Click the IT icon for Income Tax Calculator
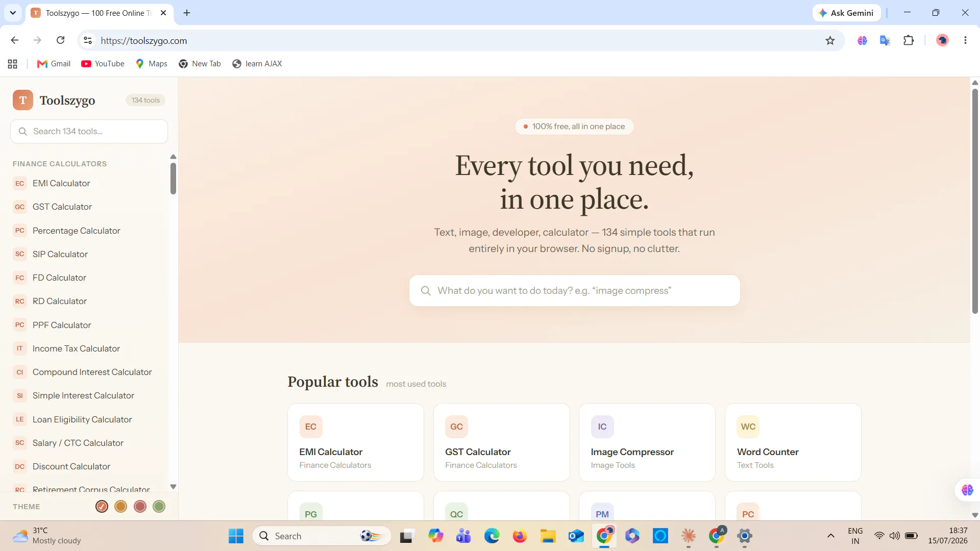Screen dimensions: 980x551 click(x=19, y=348)
